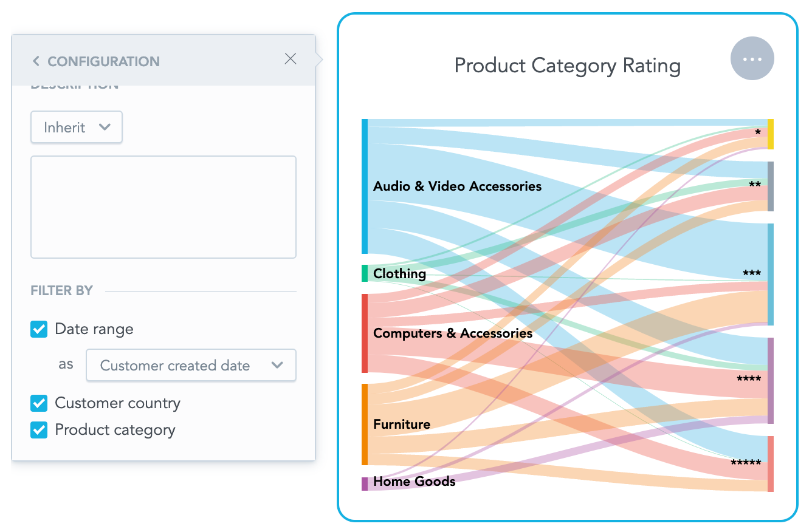Click the one-star rating node
812x532 pixels.
pos(771,134)
